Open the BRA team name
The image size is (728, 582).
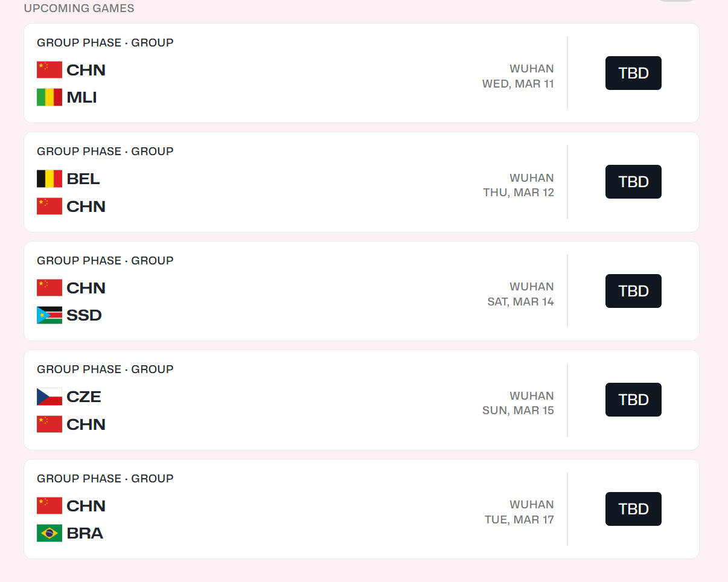coord(85,533)
